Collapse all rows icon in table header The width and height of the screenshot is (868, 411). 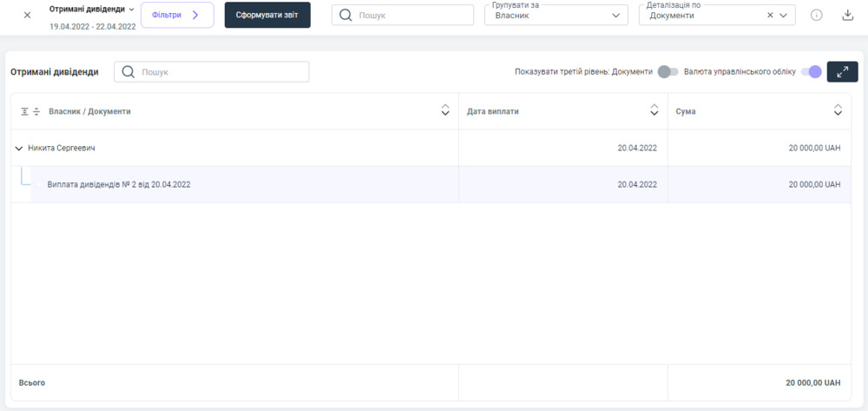[36, 111]
